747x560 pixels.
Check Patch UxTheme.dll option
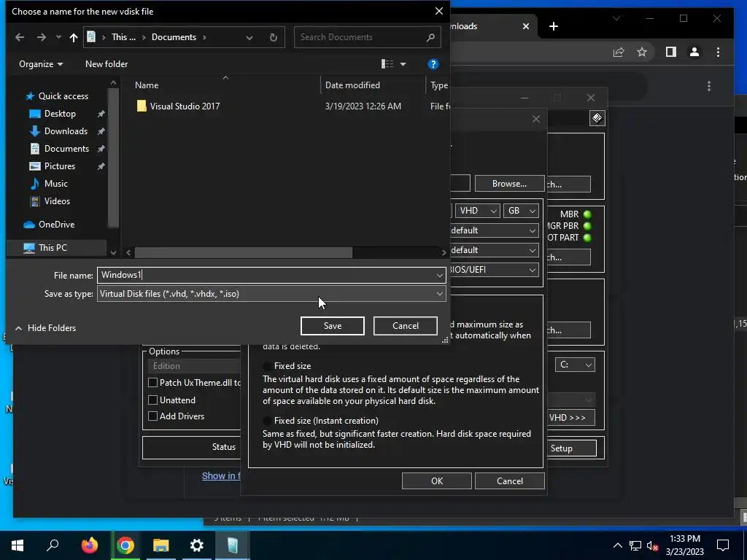pyautogui.click(x=153, y=383)
